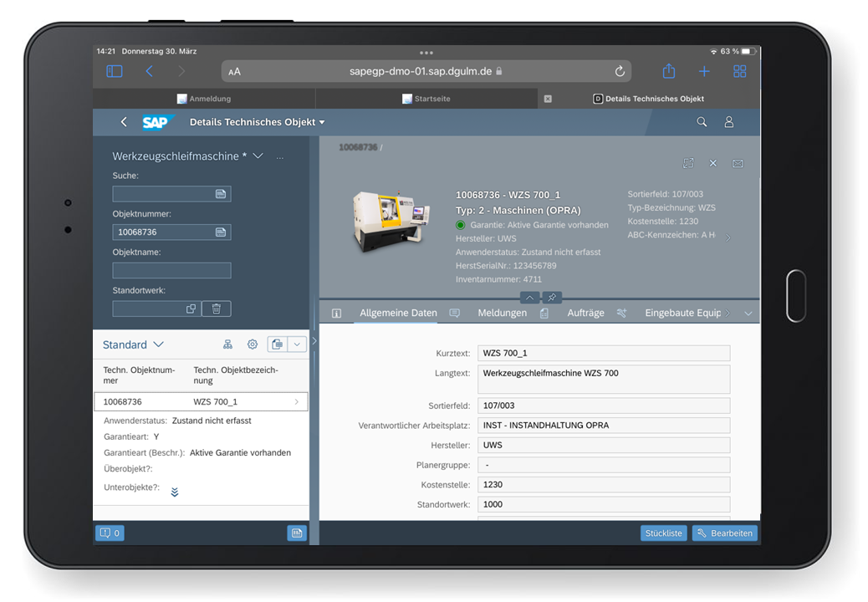Collapse the object header with the chevron
The height and width of the screenshot is (602, 868).
(x=530, y=297)
